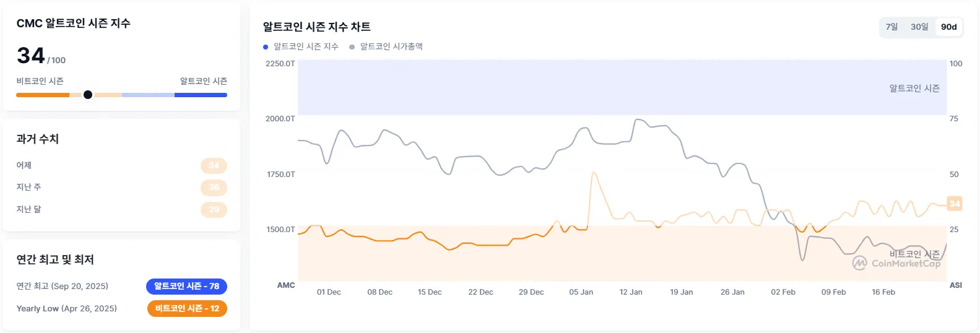Image resolution: width=980 pixels, height=333 pixels.
Task: Click the blue 알트코인 시즌 end of gauge bar
Action: click(x=201, y=95)
